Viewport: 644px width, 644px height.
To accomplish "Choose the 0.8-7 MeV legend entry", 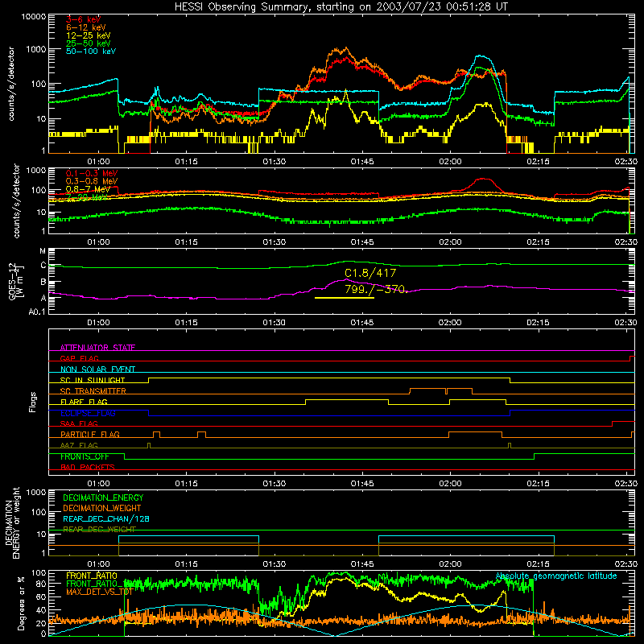I will coord(88,189).
